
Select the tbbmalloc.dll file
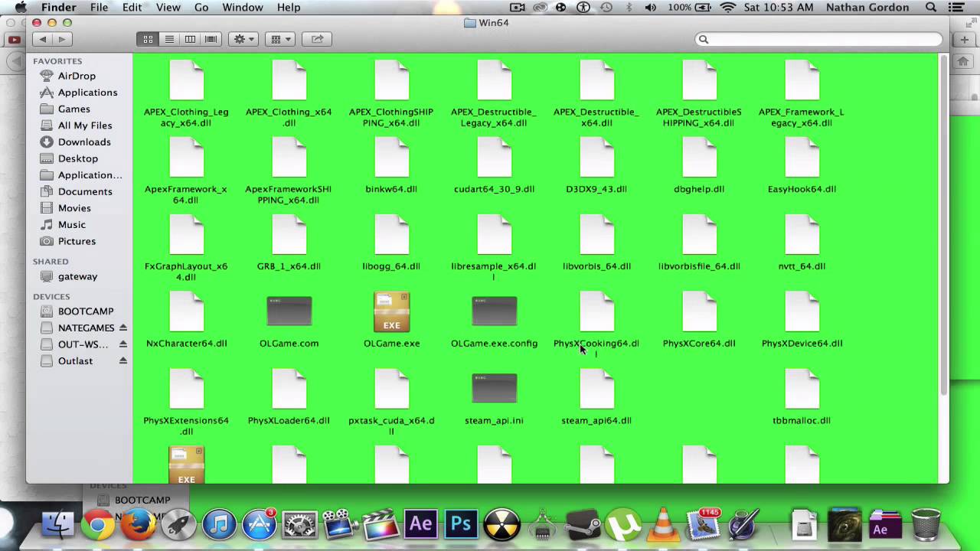tap(802, 398)
